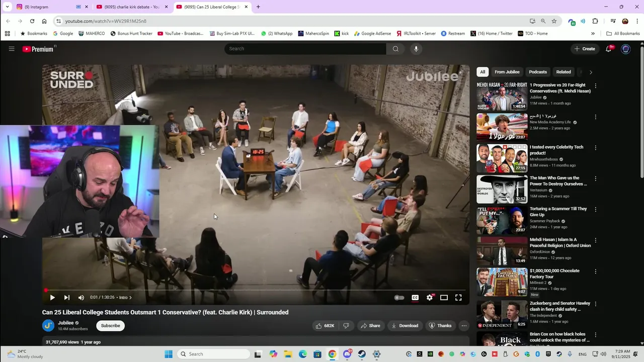The width and height of the screenshot is (644, 362).
Task: Open options for Veritasium video
Action: pyautogui.click(x=596, y=178)
